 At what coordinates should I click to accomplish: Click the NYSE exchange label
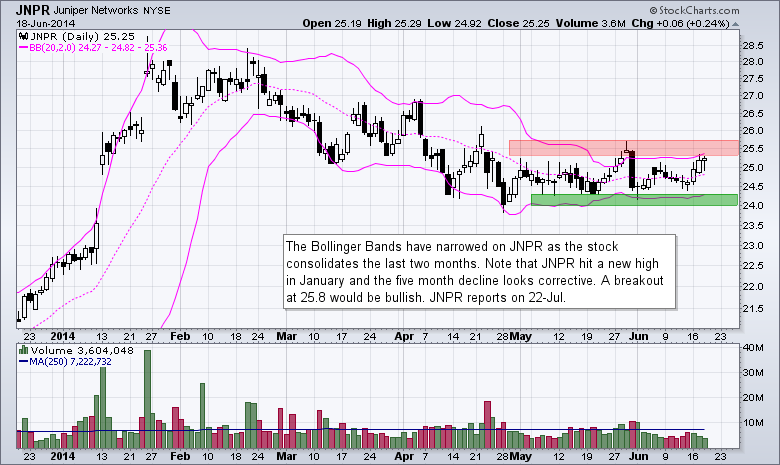tap(157, 10)
